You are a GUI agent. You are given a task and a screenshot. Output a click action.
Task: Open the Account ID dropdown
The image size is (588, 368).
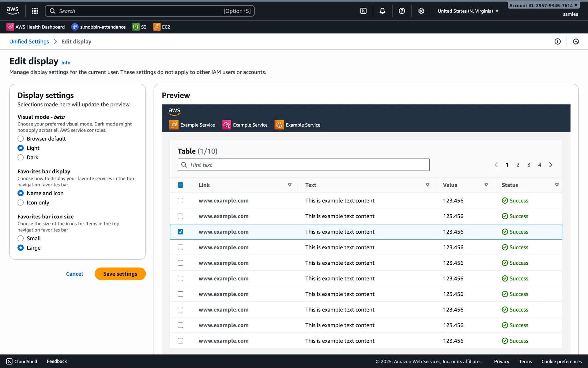543,6
